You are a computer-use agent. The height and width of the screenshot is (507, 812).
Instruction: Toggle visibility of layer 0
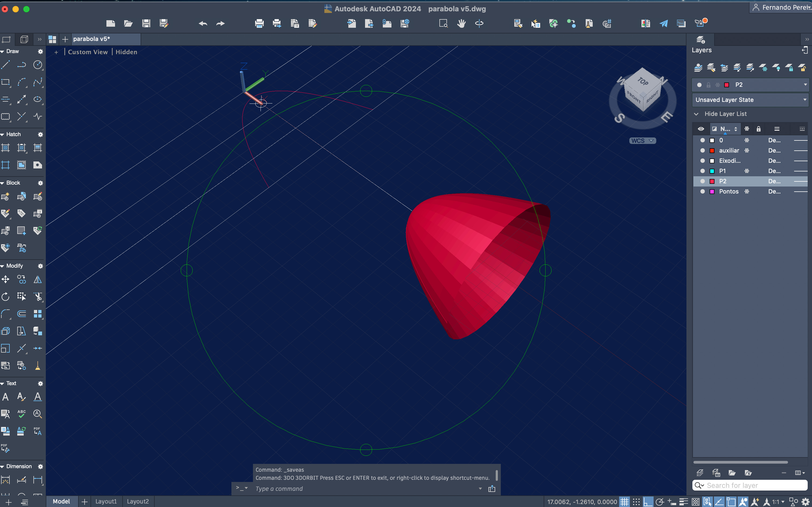[x=702, y=140]
